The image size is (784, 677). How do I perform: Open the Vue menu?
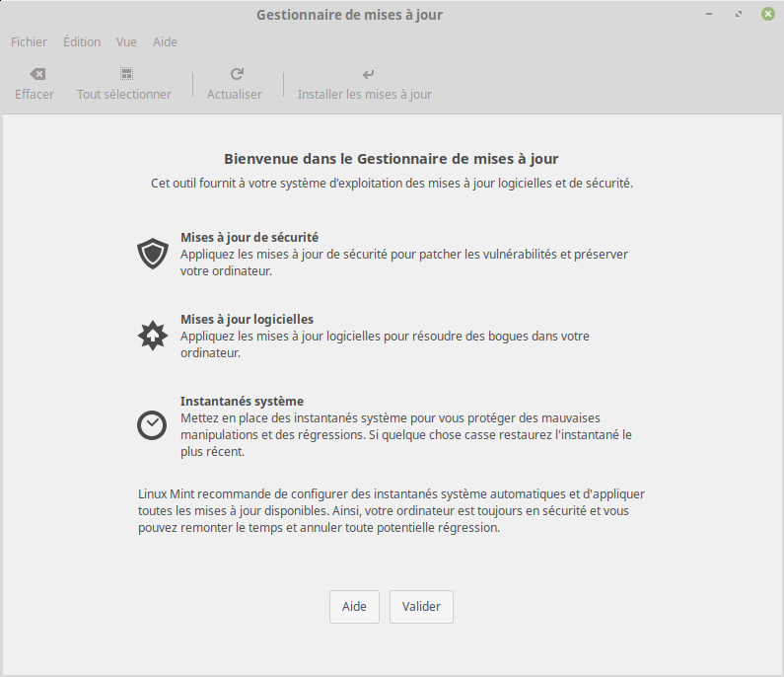[126, 42]
